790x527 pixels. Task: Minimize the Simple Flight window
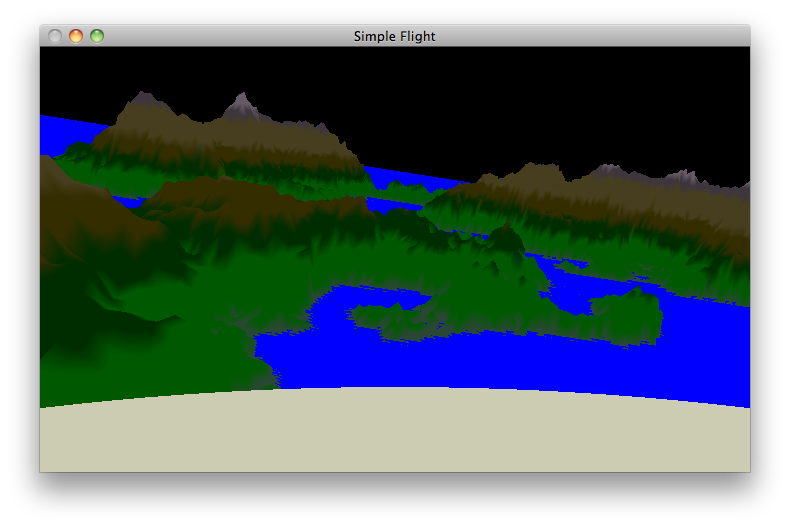[x=76, y=36]
